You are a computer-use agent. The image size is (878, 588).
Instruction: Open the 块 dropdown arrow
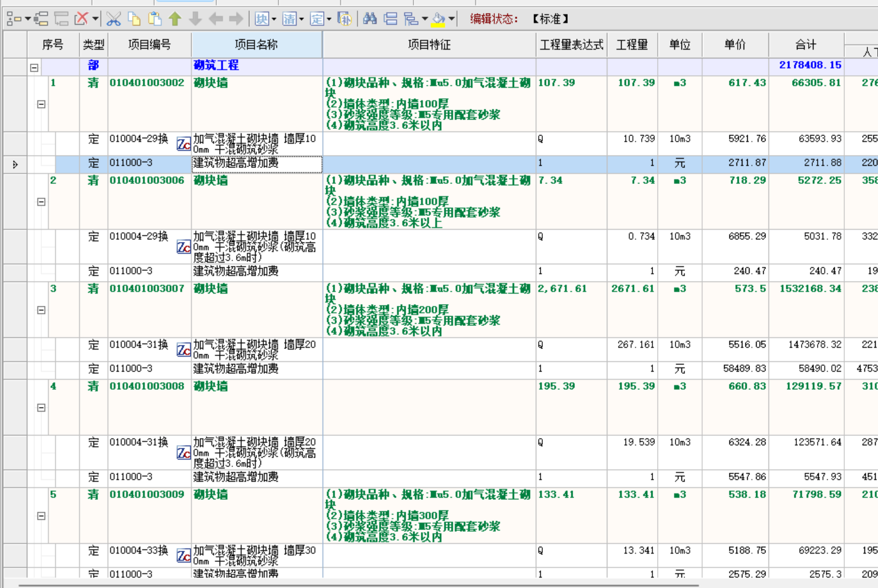pos(274,19)
